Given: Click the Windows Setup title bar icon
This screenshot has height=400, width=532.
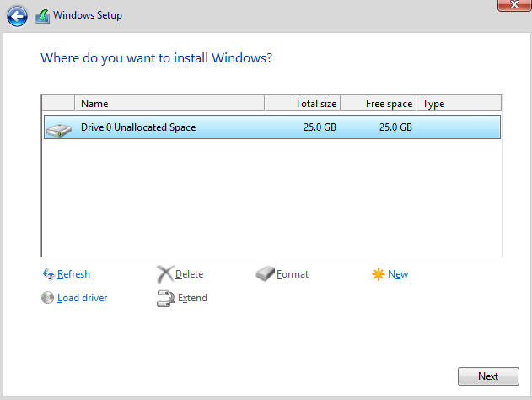Looking at the screenshot, I should coord(42,15).
